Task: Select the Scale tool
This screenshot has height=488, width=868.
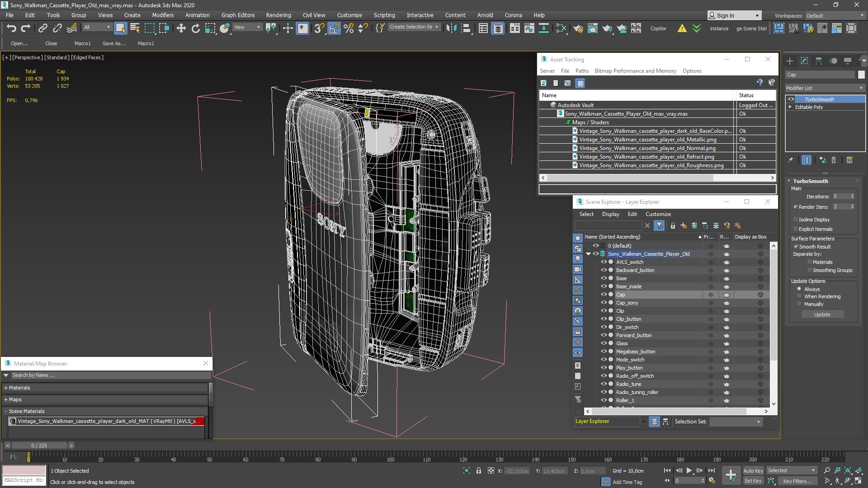Action: click(x=210, y=28)
